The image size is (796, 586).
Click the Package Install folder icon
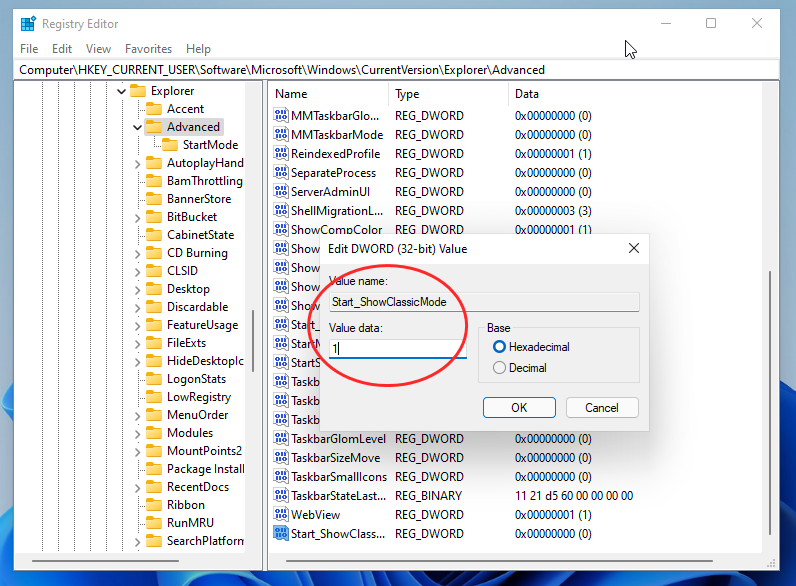[x=153, y=469]
